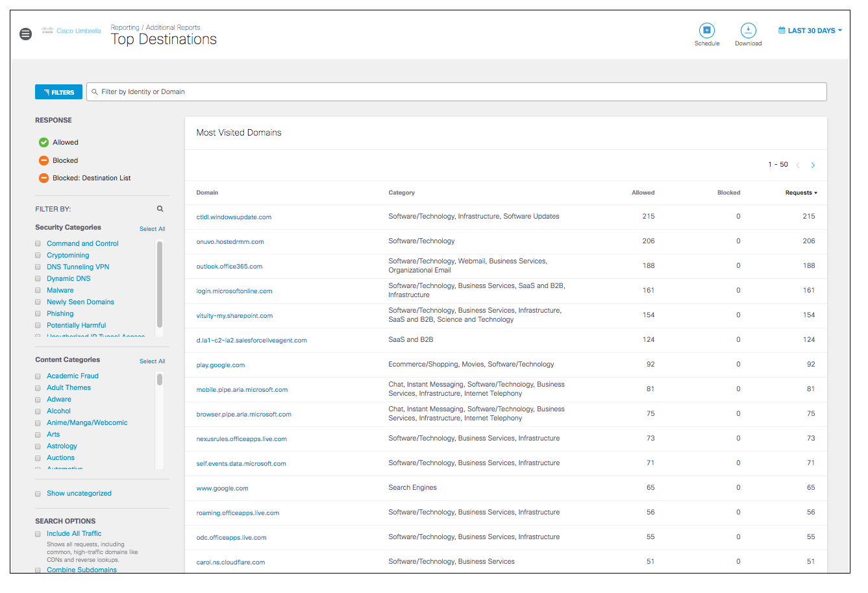The height and width of the screenshot is (593, 868).
Task: Go to the next page of results
Action: [x=813, y=165]
